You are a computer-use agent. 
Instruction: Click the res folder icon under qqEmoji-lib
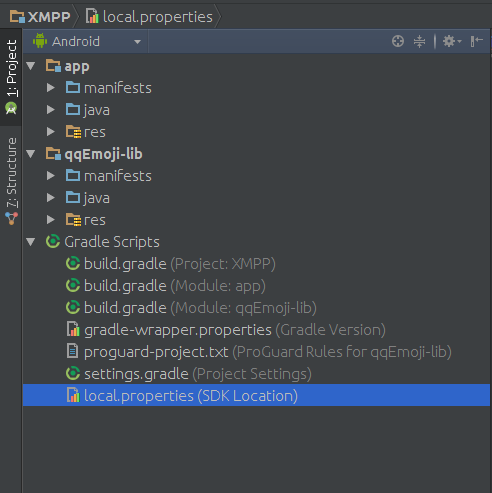73,220
